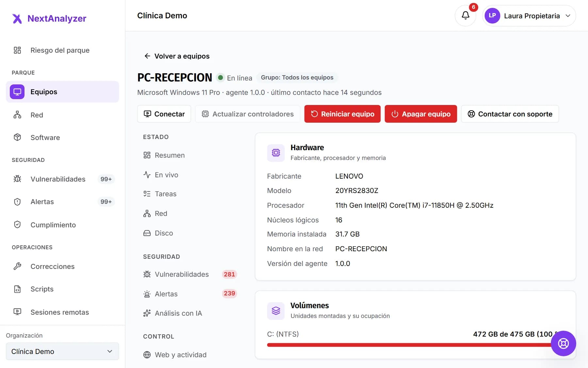
Task: Click the Disco drive icon
Action: 147,233
